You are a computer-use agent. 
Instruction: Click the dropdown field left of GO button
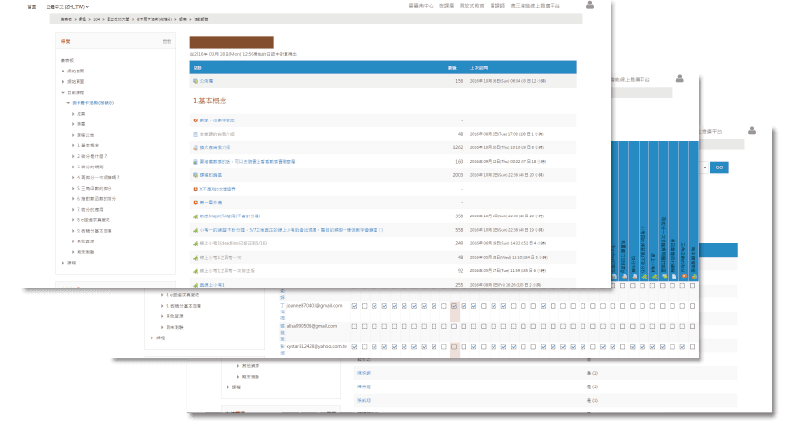(x=704, y=167)
